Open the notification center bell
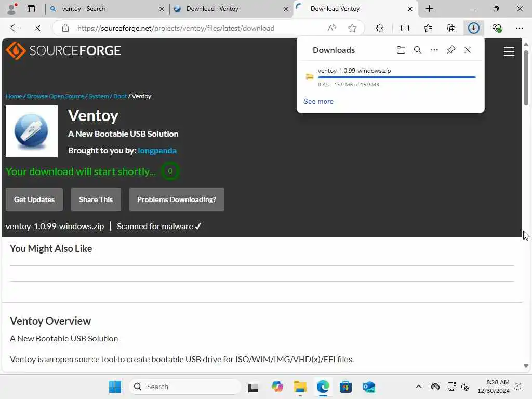532x399 pixels. (x=518, y=387)
